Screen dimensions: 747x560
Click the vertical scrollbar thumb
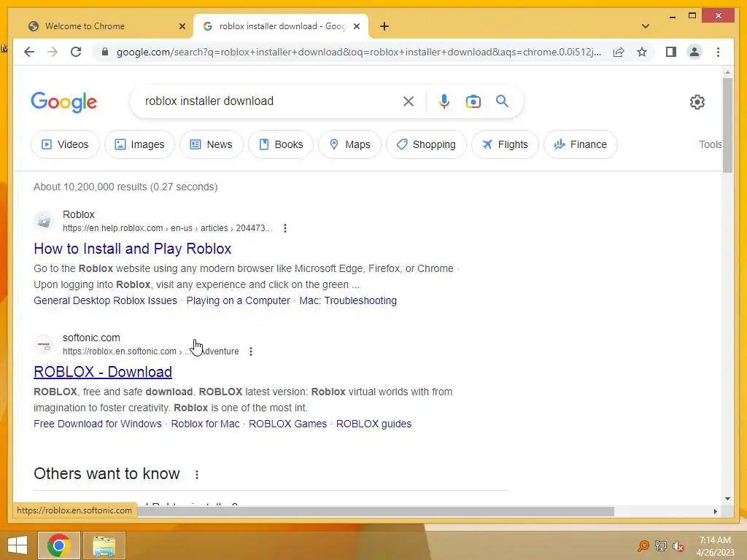click(727, 125)
